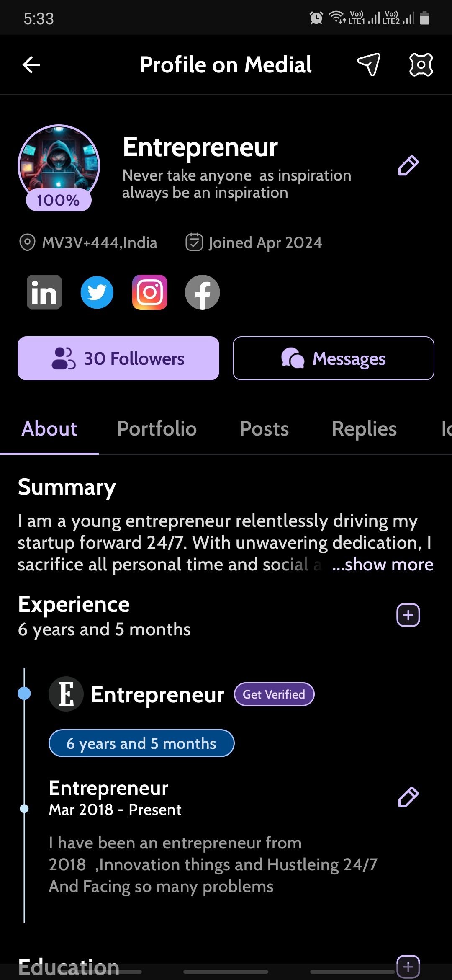Viewport: 452px width, 980px height.
Task: Open Messages button
Action: pyautogui.click(x=333, y=358)
